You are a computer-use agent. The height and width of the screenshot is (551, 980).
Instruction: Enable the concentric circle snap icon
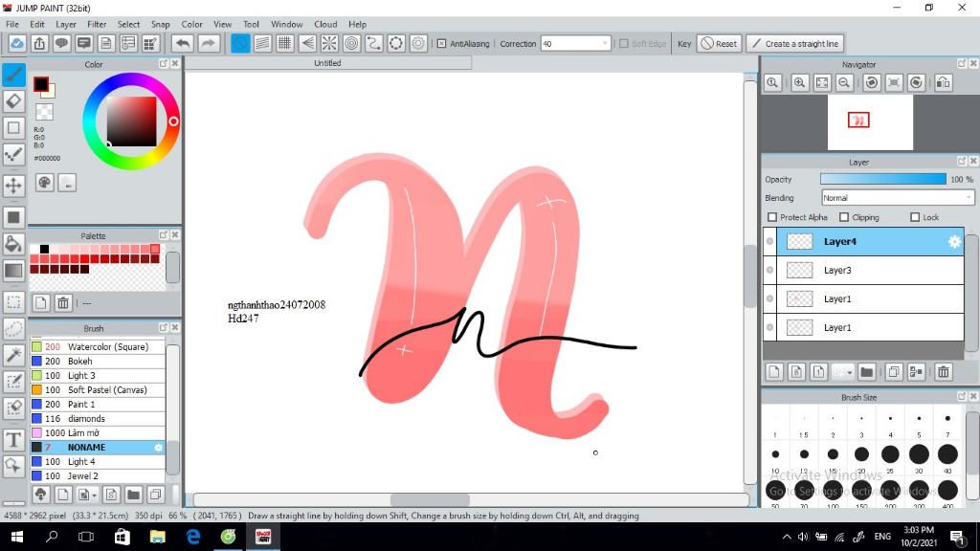point(352,44)
